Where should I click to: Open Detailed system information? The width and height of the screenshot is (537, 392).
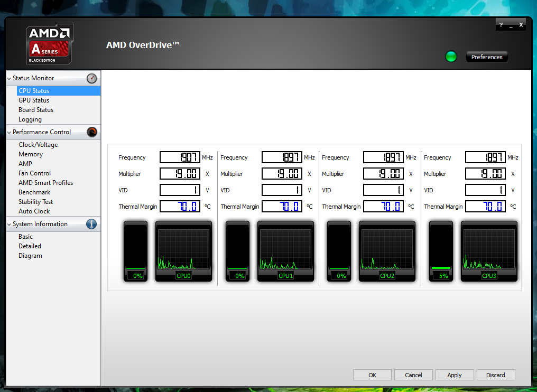pos(30,246)
